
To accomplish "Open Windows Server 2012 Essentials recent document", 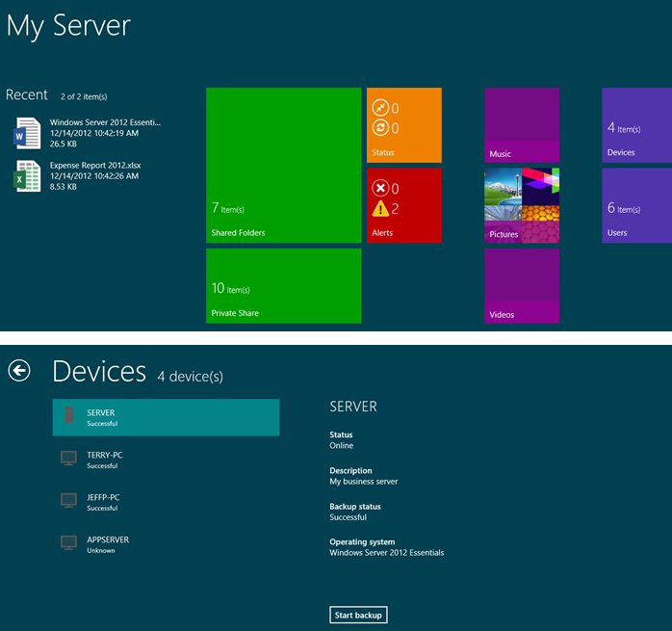I will click(x=105, y=123).
